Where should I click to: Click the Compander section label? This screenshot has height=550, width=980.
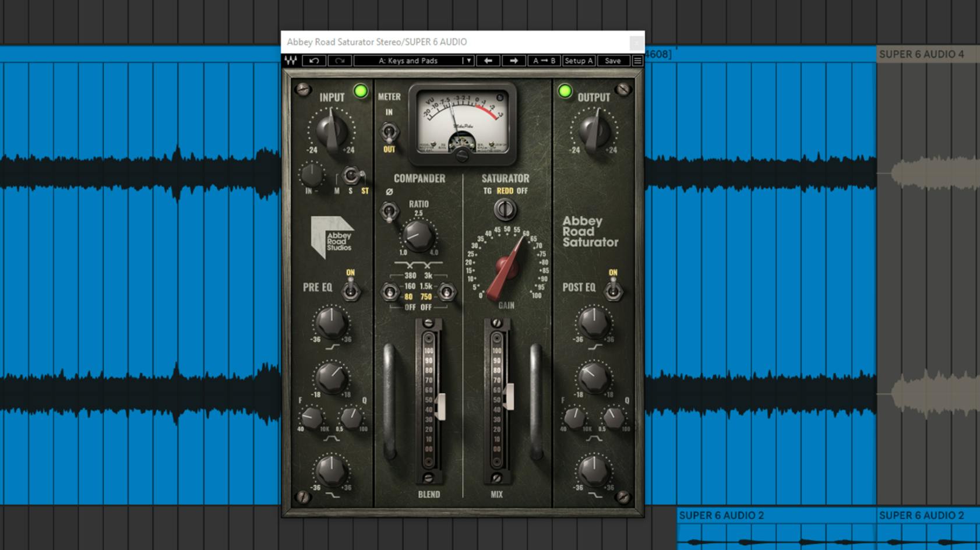[x=419, y=178]
